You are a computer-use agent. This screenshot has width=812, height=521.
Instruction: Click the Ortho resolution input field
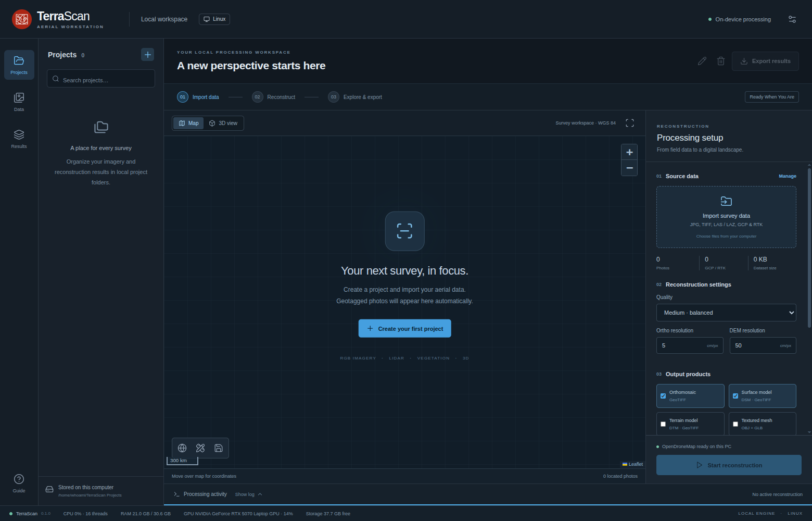point(690,345)
